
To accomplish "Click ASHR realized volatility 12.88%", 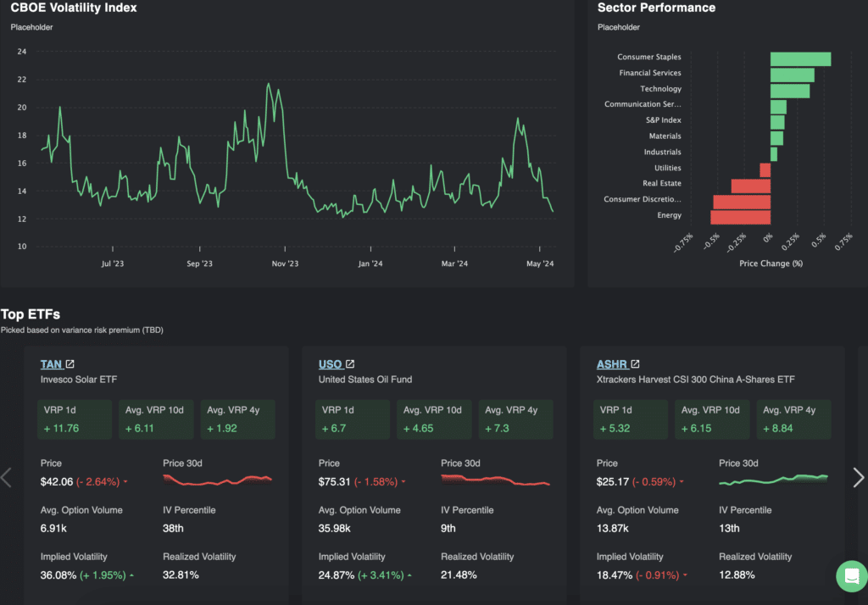I will [737, 575].
